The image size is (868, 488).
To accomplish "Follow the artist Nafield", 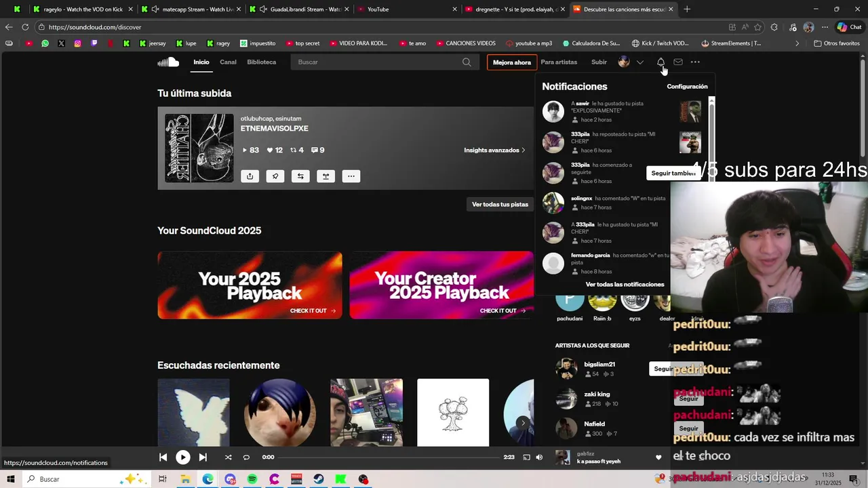I will 688,428.
